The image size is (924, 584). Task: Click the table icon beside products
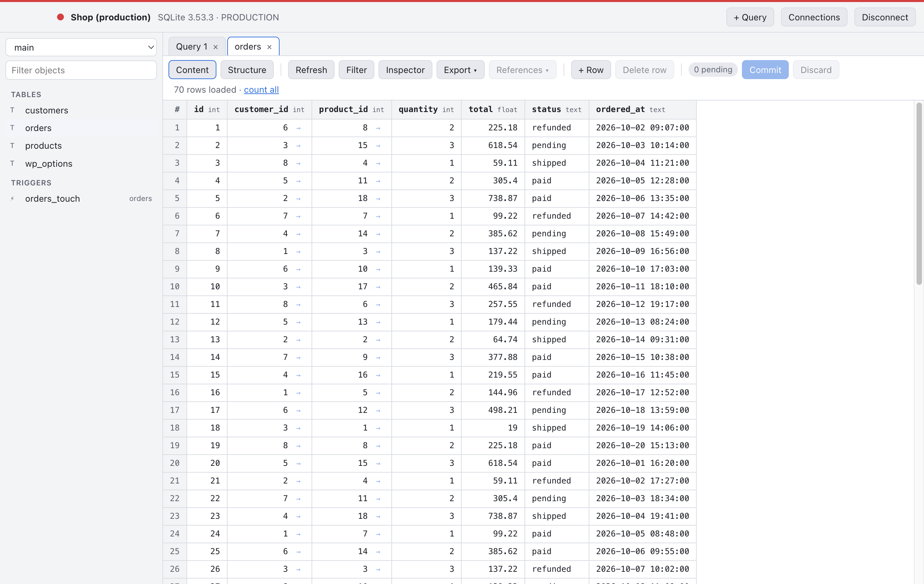pyautogui.click(x=12, y=145)
